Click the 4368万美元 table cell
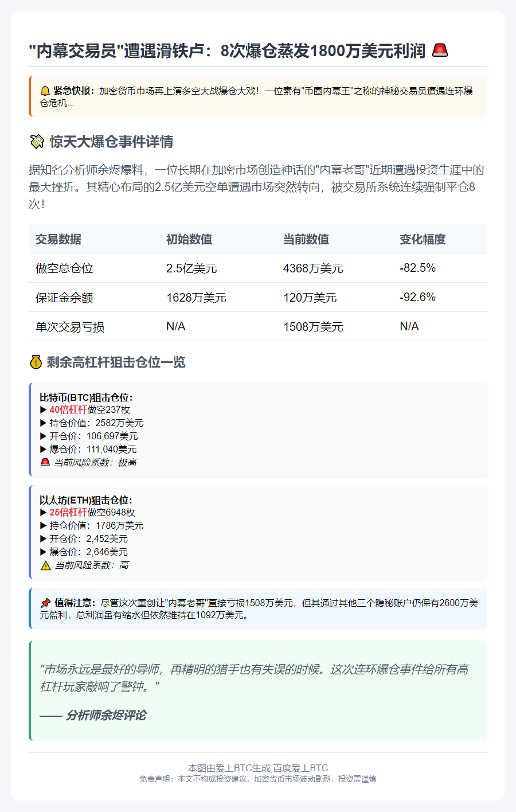 [x=313, y=268]
